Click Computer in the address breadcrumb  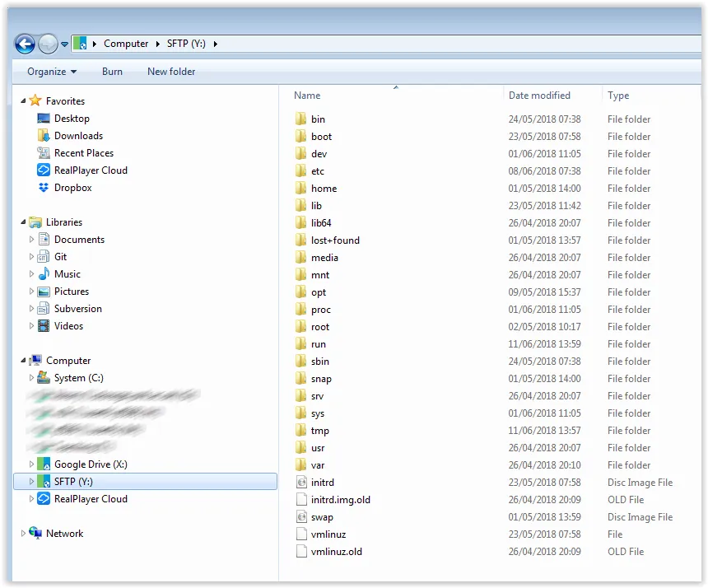126,44
